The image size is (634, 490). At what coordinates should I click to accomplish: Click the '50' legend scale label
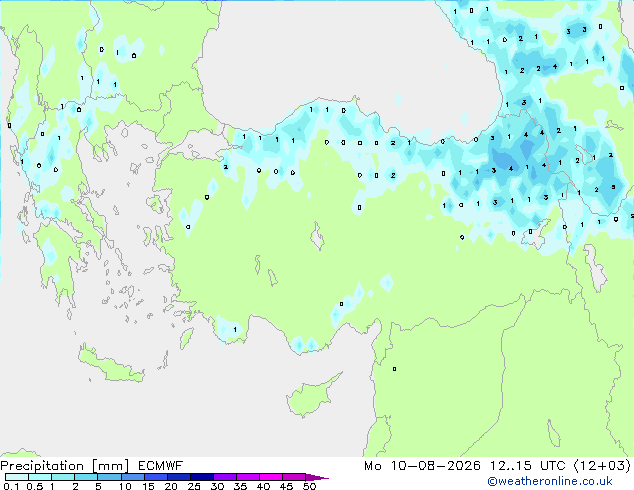click(309, 486)
